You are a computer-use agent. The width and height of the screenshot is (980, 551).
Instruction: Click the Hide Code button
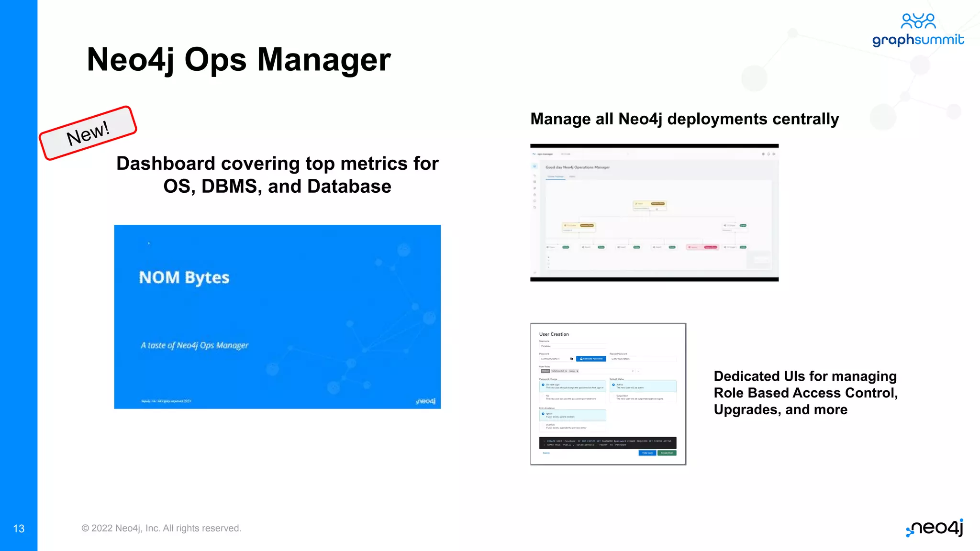tap(647, 453)
